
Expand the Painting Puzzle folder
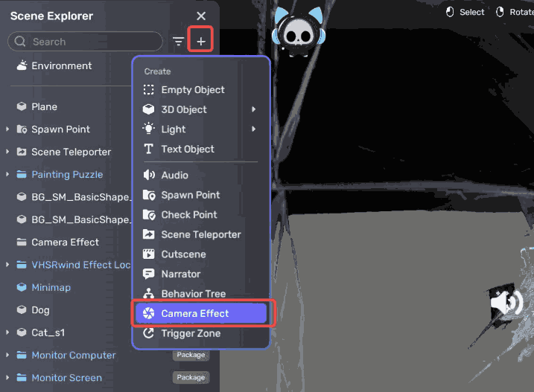coord(7,175)
